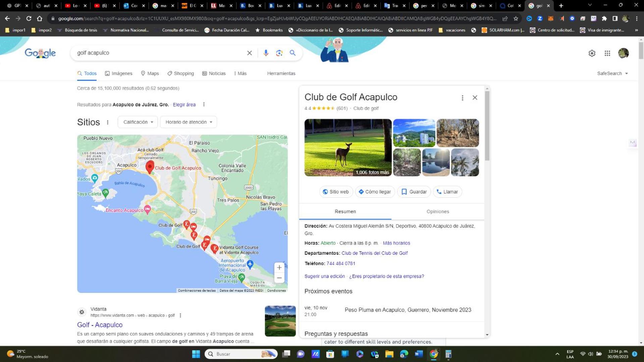Click the Elegir área link
The height and width of the screenshot is (362, 644).
(x=184, y=105)
